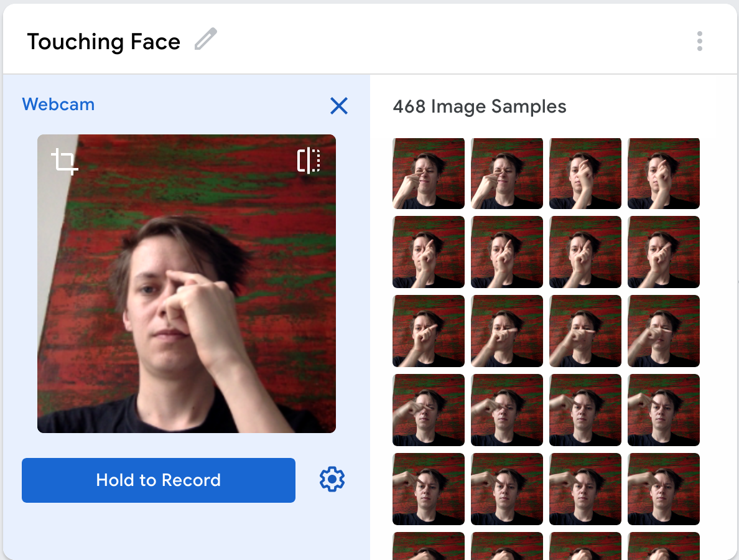Click the Hold to Record button
Screen dimensions: 739x560
pyautogui.click(x=159, y=480)
